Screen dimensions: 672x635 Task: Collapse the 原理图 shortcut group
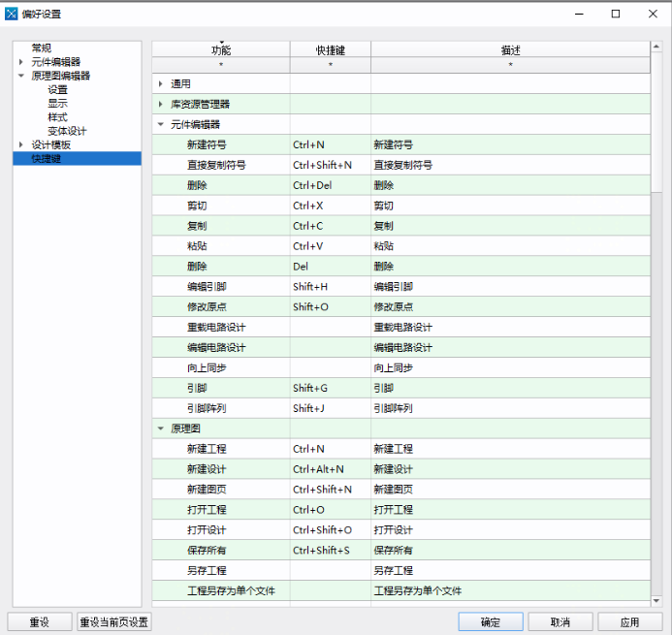point(161,428)
